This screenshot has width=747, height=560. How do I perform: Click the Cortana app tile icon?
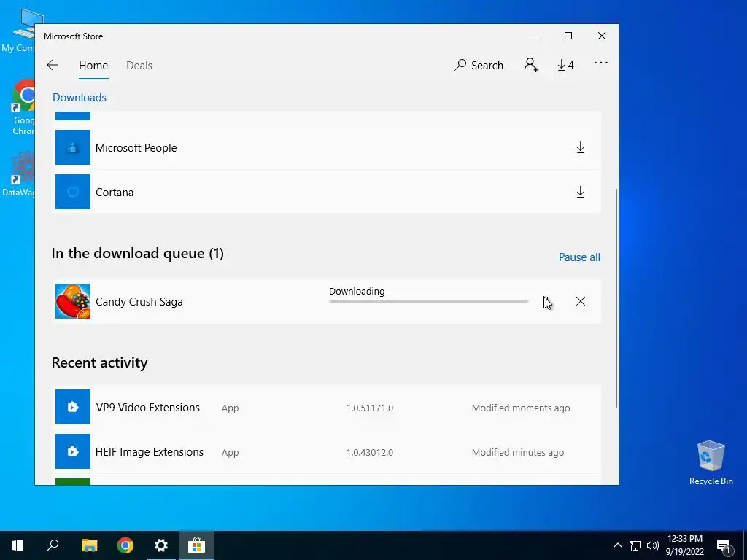tap(73, 192)
